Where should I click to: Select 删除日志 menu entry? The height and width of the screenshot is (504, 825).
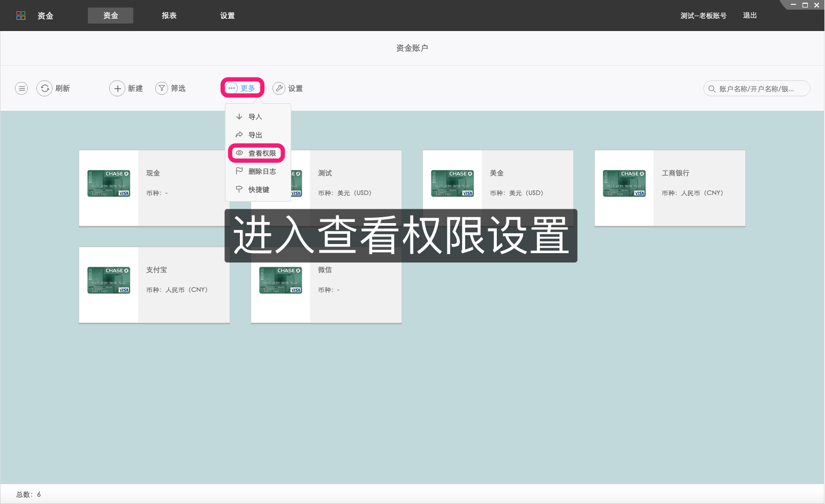coord(258,171)
